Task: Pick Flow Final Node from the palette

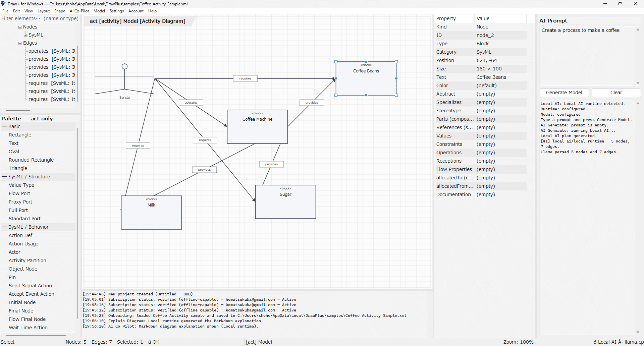Action: coord(27,319)
